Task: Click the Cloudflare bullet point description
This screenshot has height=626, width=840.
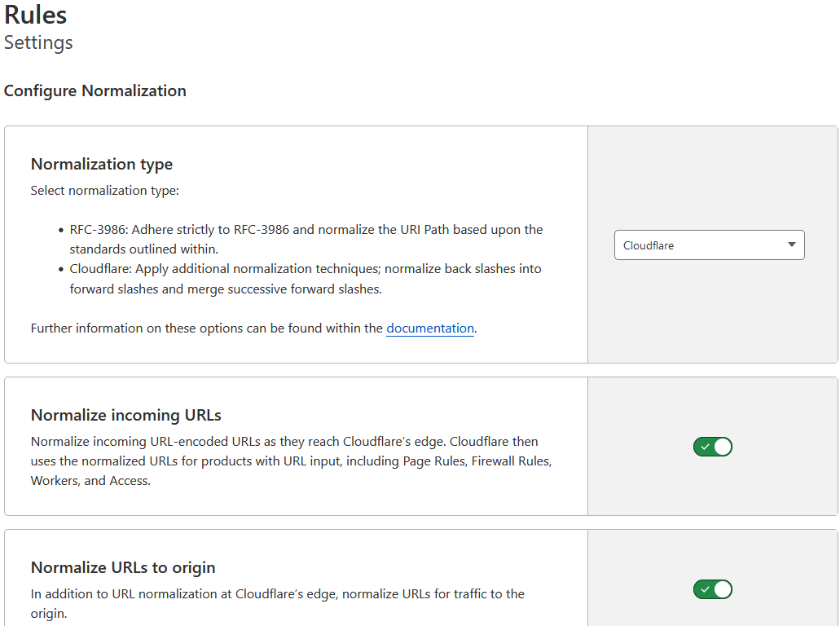Action: tap(306, 278)
